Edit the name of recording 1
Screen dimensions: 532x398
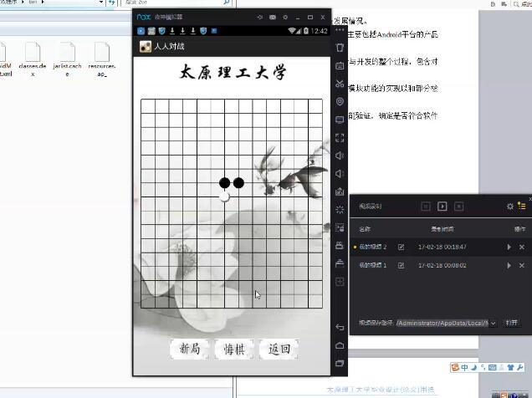click(x=401, y=265)
